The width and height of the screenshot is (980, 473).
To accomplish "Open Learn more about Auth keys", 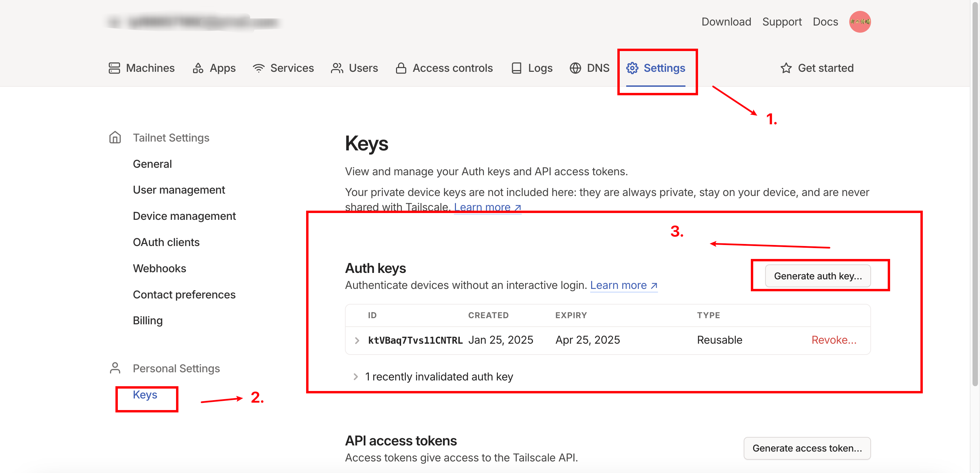I will coord(623,285).
